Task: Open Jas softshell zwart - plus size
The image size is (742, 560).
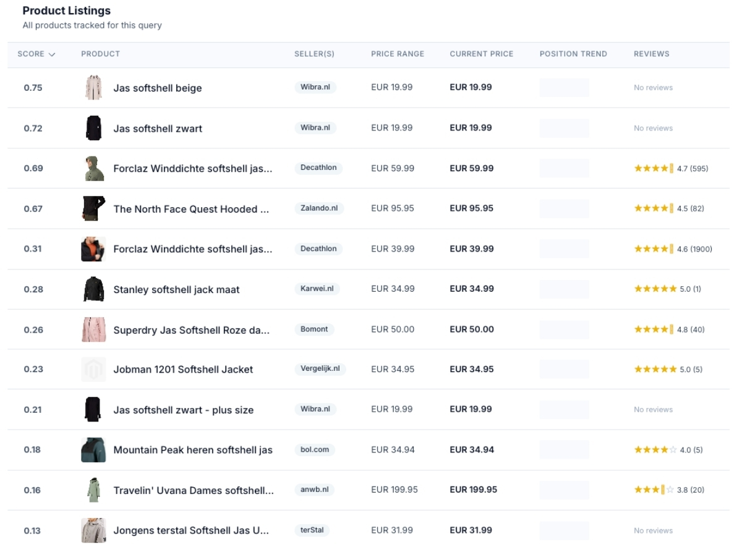Action: click(x=183, y=410)
